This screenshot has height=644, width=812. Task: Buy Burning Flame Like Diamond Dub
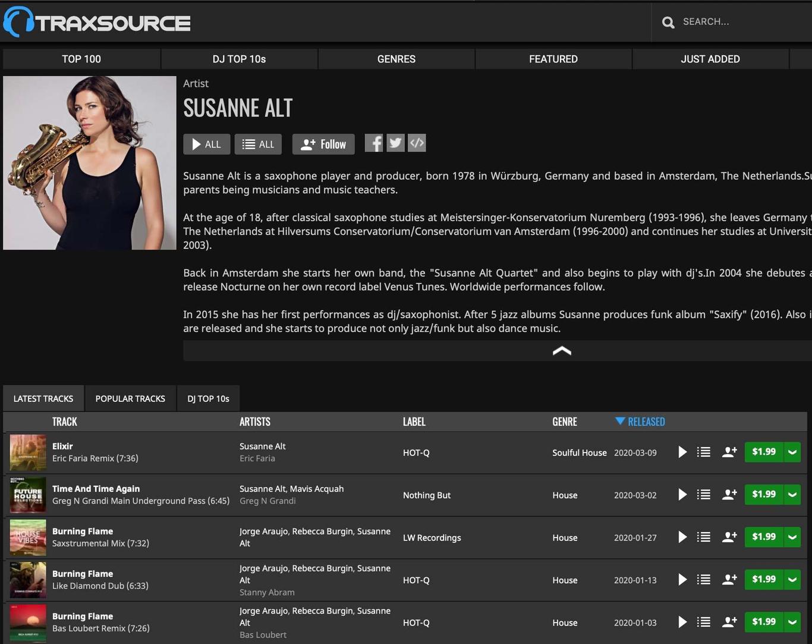click(x=764, y=579)
